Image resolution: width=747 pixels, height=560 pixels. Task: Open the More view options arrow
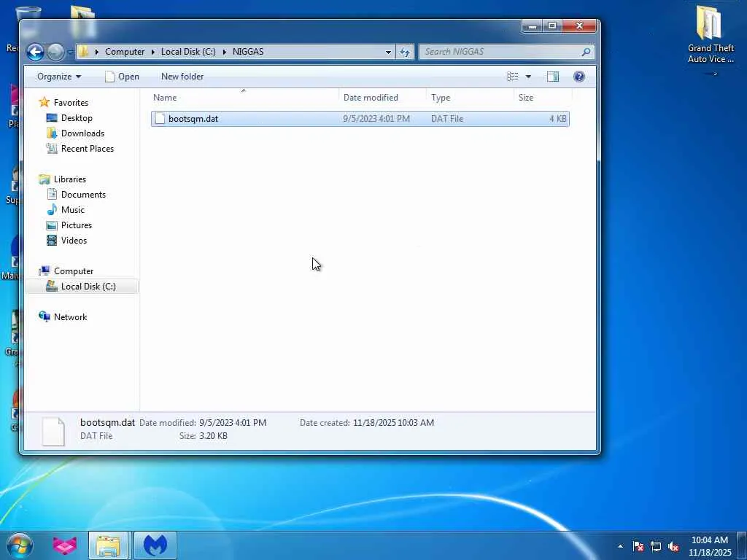point(528,77)
